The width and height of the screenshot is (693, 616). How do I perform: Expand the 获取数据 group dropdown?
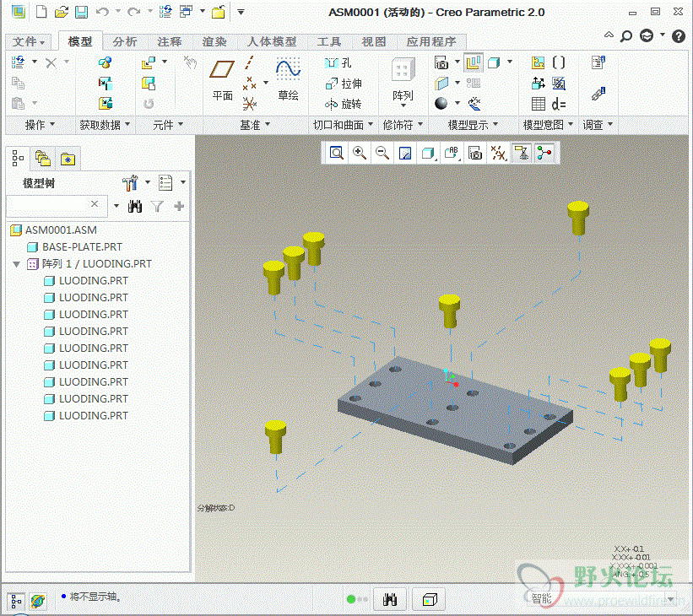click(105, 125)
